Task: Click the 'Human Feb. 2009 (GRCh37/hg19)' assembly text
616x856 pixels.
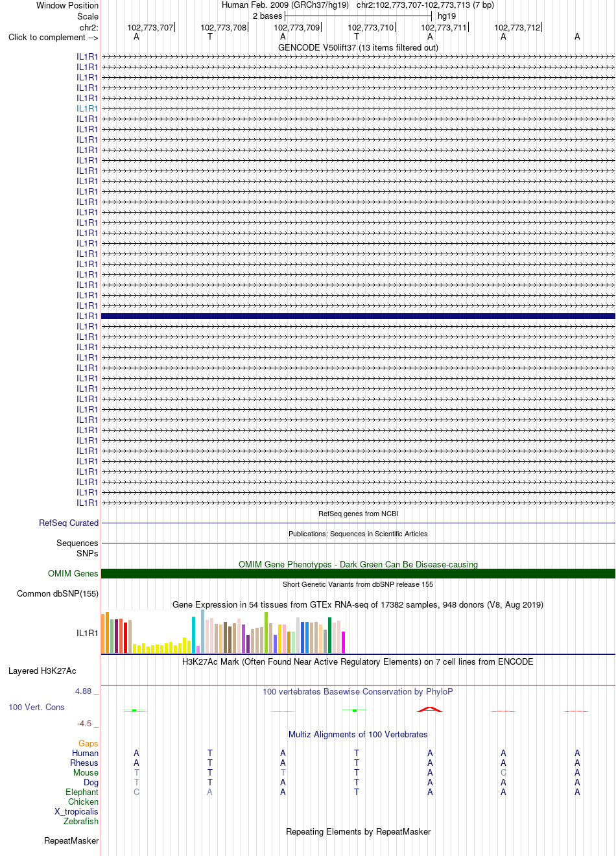Action: pyautogui.click(x=285, y=5)
